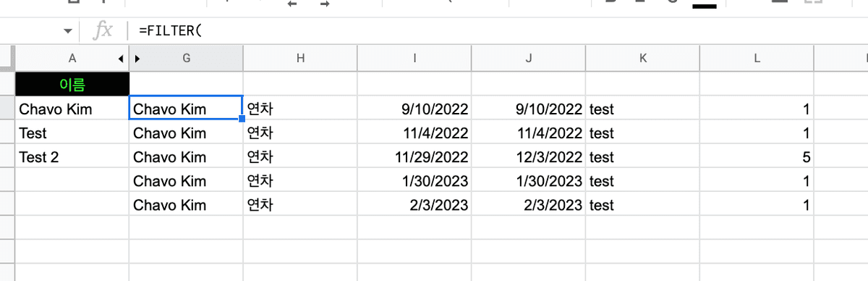The image size is (868, 281).
Task: Click the black 이름 header cell
Action: click(x=72, y=85)
